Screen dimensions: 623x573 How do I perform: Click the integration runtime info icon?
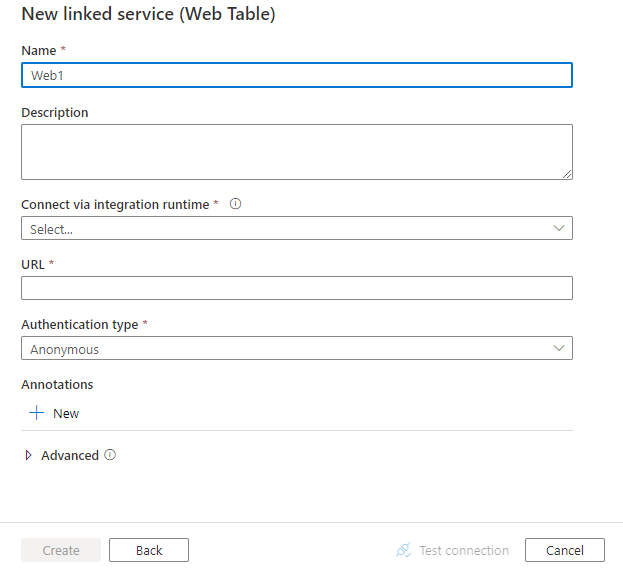(236, 204)
